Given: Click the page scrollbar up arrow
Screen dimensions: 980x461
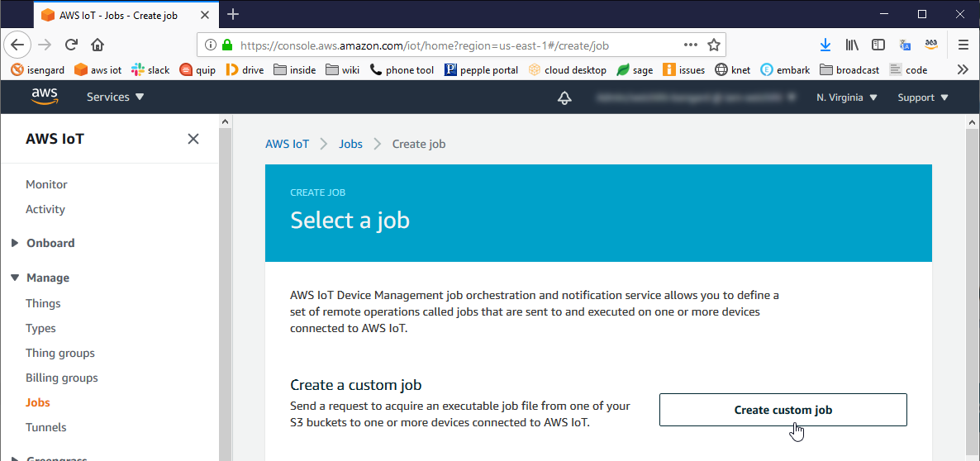Looking at the screenshot, I should coord(973,121).
